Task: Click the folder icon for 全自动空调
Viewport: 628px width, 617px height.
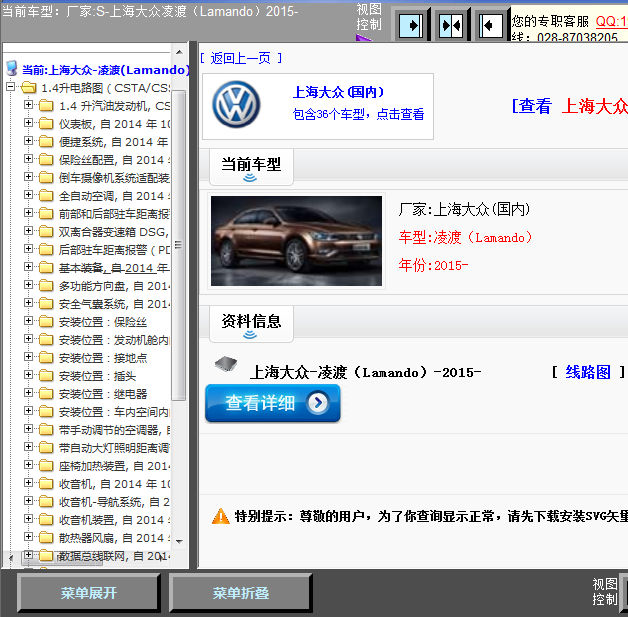Action: 46,196
